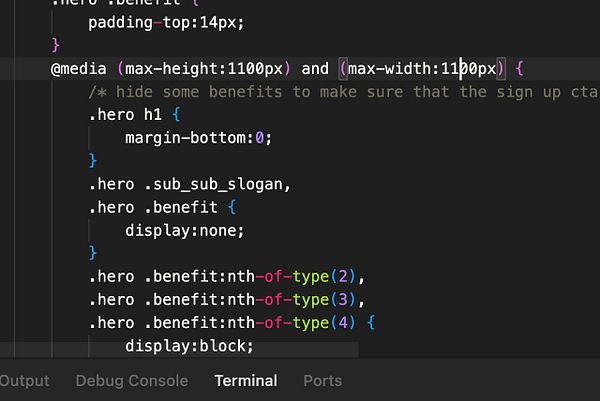Click the blue closing brace after display:none
Image resolution: width=600 pixels, height=401 pixels.
(93, 253)
